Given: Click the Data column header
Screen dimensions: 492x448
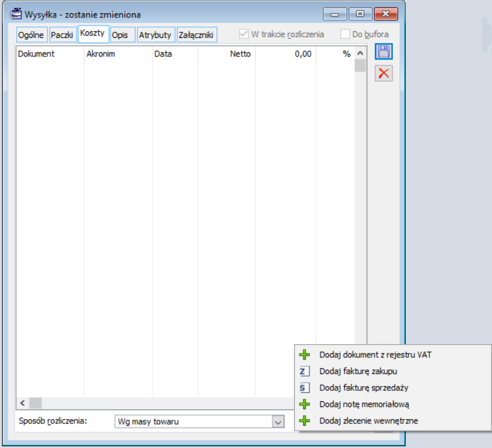Looking at the screenshot, I should tap(175, 53).
